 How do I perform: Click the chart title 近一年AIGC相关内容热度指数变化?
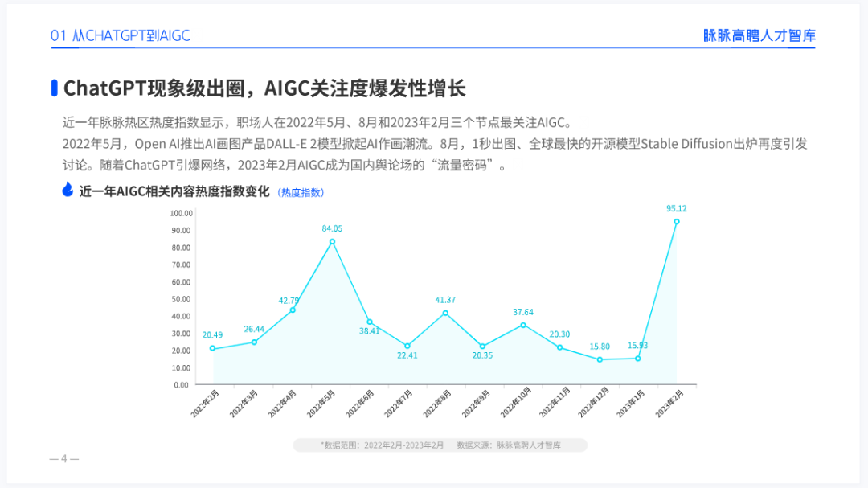tap(174, 191)
